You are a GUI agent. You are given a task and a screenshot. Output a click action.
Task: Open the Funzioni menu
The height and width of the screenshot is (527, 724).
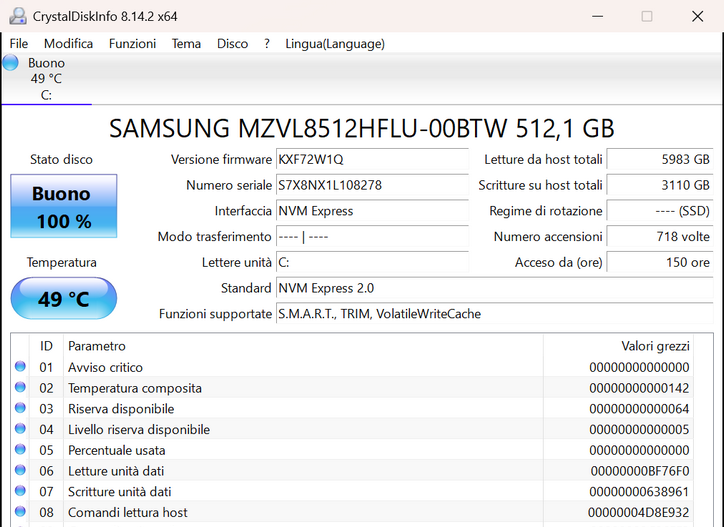coord(133,44)
